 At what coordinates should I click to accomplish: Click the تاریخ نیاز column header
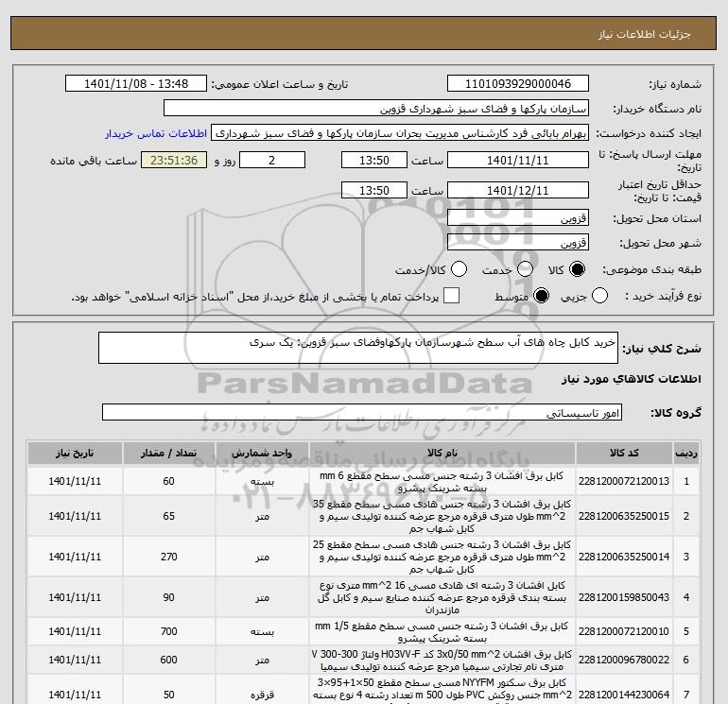[75, 454]
